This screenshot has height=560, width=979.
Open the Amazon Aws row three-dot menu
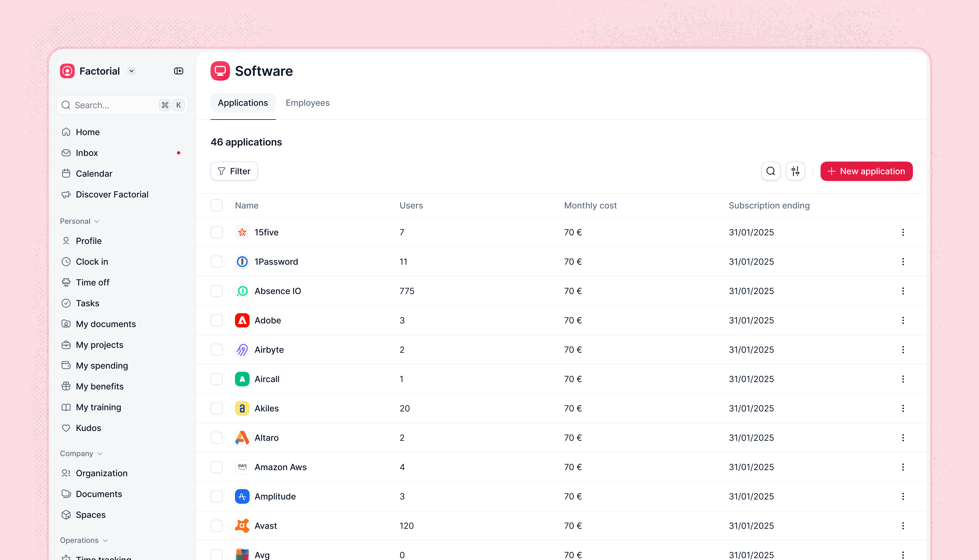click(x=903, y=467)
